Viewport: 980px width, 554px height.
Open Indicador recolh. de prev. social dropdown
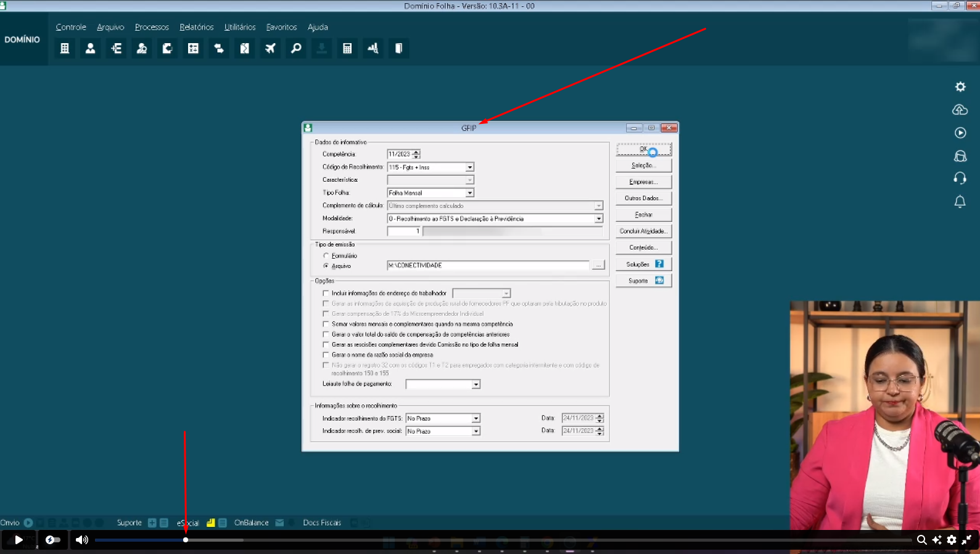[476, 431]
